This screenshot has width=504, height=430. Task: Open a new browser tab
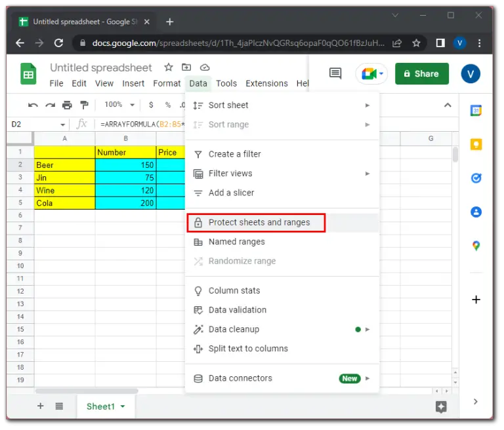pyautogui.click(x=170, y=22)
